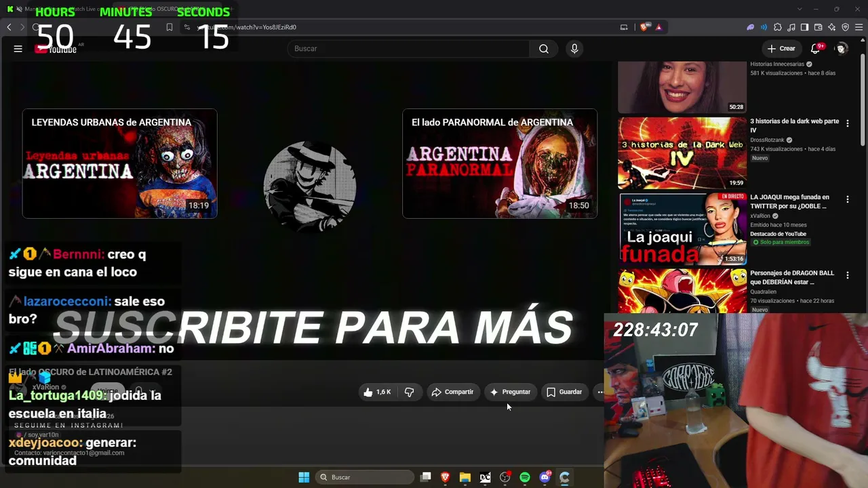This screenshot has width=868, height=488.
Task: Open YouTube notifications bell
Action: click(816, 49)
